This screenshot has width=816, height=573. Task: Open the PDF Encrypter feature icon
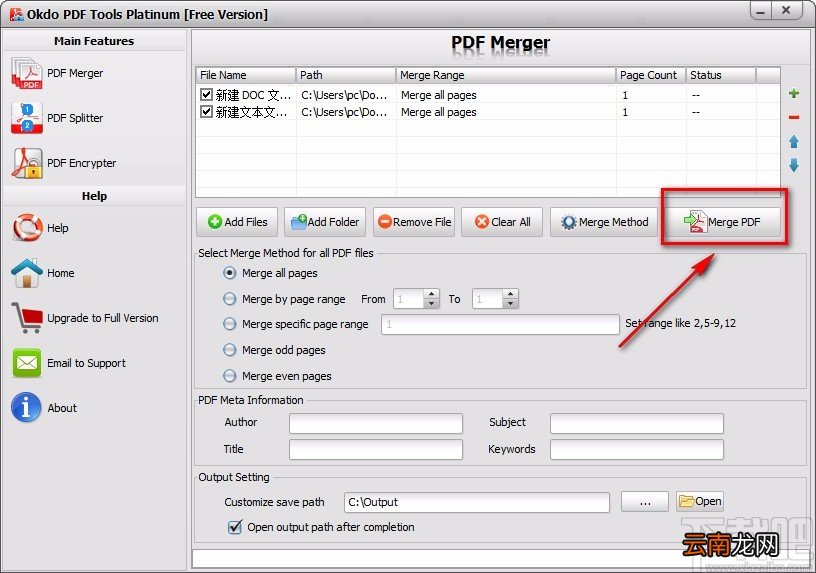click(27, 163)
